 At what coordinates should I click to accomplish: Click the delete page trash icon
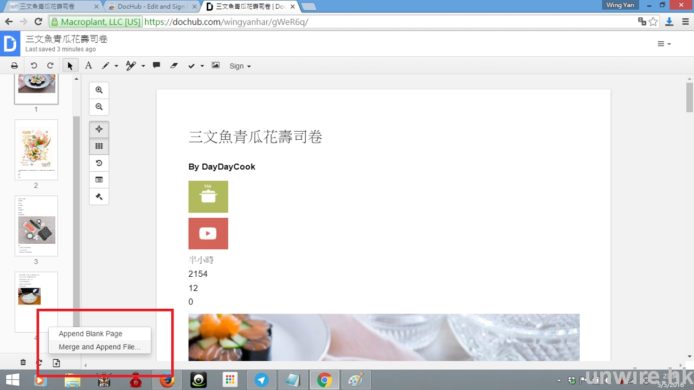click(23, 363)
